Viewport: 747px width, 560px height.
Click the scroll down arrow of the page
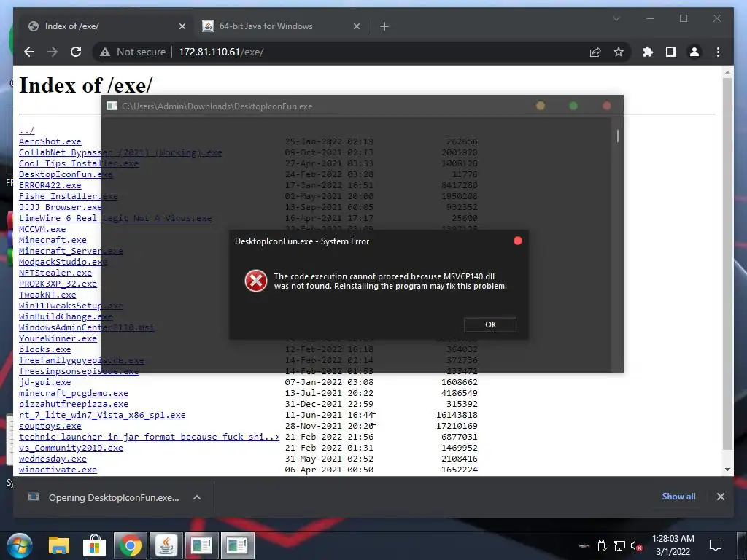727,470
